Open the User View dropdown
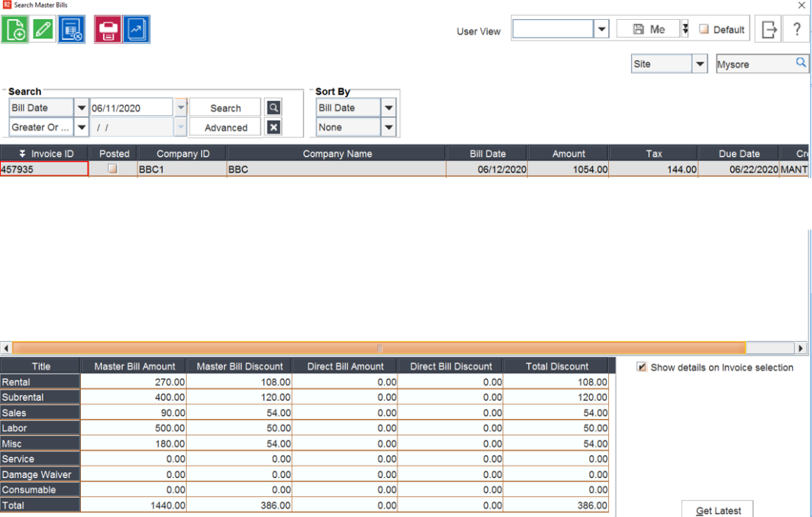Image resolution: width=812 pixels, height=517 pixels. (x=602, y=29)
